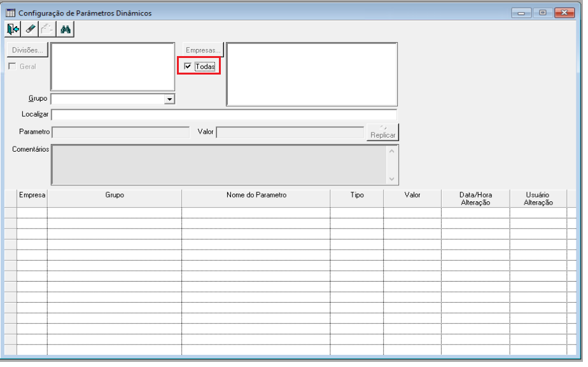This screenshot has width=588, height=367.
Task: Click the disabled third toolbar icon
Action: [x=47, y=29]
